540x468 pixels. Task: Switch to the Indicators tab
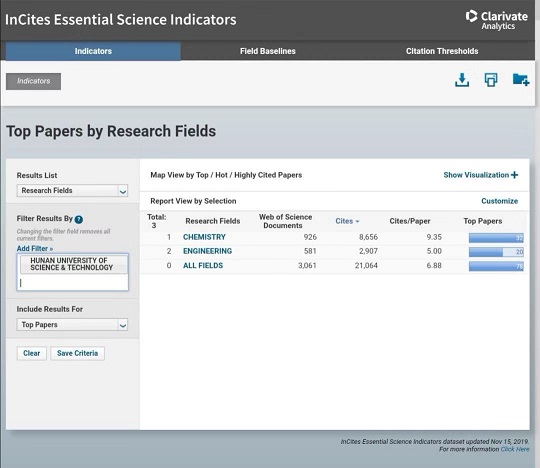[93, 51]
